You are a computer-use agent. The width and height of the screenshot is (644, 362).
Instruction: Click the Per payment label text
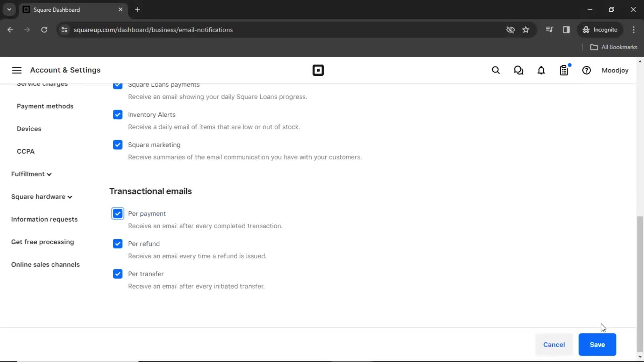(147, 214)
